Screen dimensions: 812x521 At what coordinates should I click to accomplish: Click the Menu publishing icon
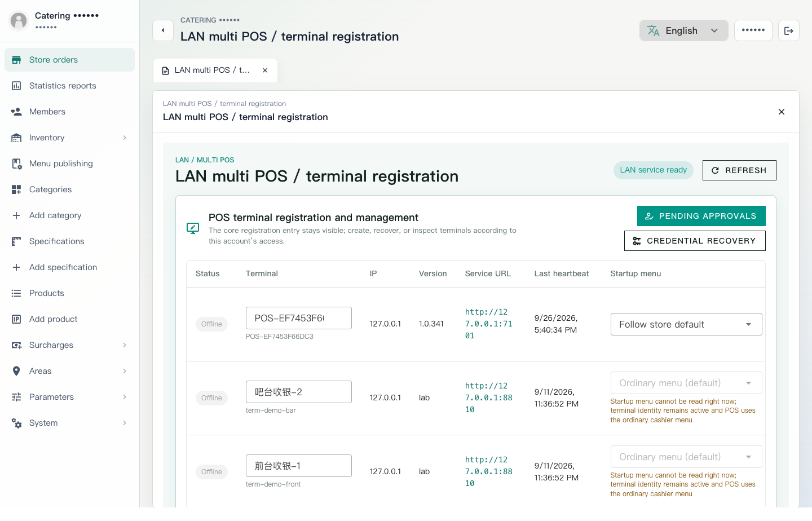16,164
